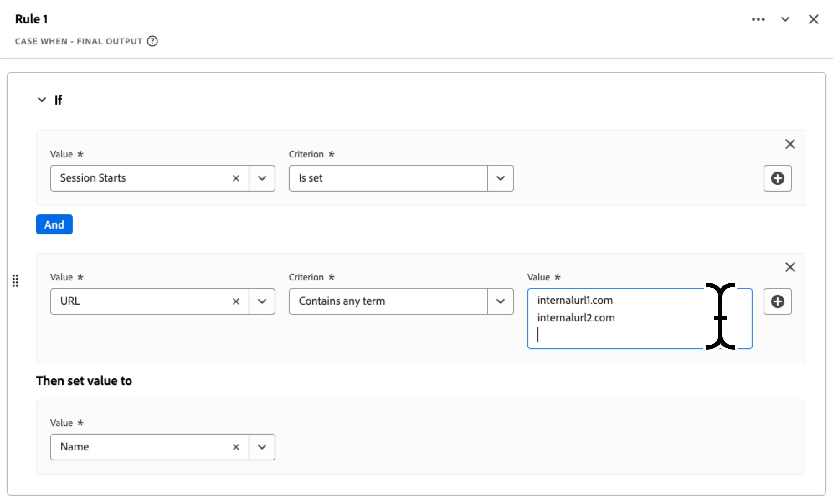The image size is (833, 504).
Task: Add a condition after the URL row
Action: [x=777, y=301]
